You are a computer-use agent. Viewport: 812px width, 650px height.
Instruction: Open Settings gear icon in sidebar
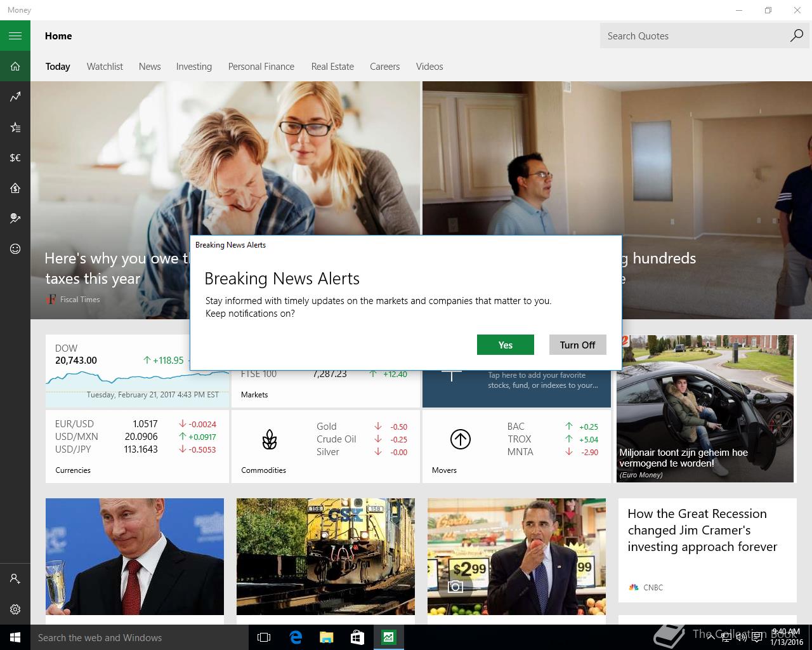click(15, 609)
